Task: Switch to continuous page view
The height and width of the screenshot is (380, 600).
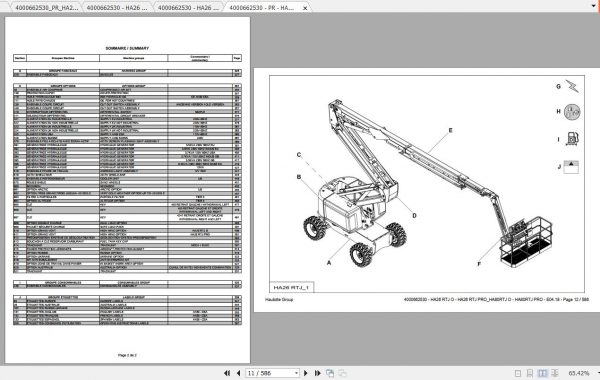Action: (x=530, y=373)
